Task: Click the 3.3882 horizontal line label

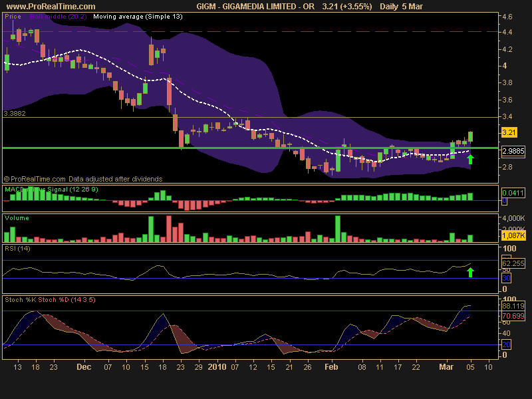Action: click(15, 113)
